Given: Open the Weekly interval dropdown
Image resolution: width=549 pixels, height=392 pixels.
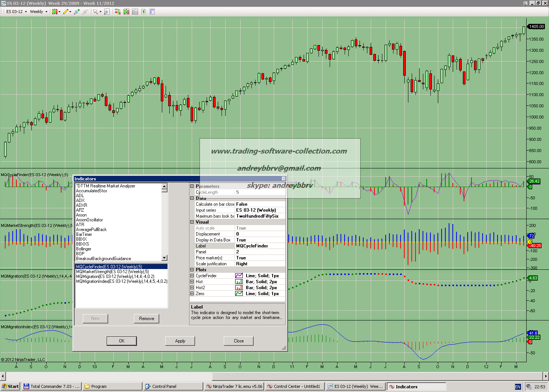Looking at the screenshot, I should click(39, 12).
